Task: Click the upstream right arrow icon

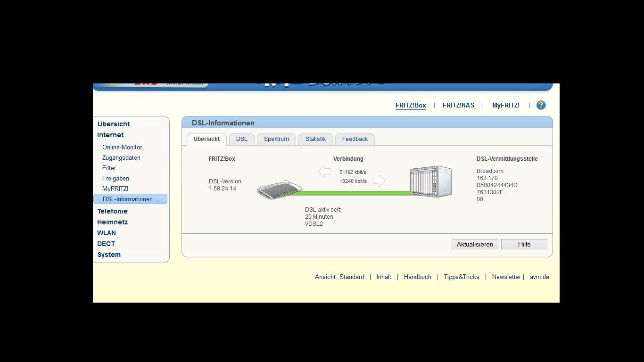Action: click(379, 181)
